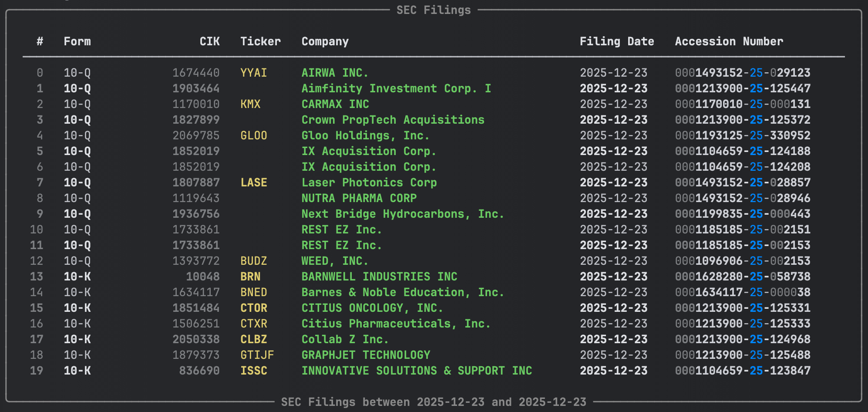Click the AIRWA INC. company name
This screenshot has width=868, height=412.
[x=335, y=73]
